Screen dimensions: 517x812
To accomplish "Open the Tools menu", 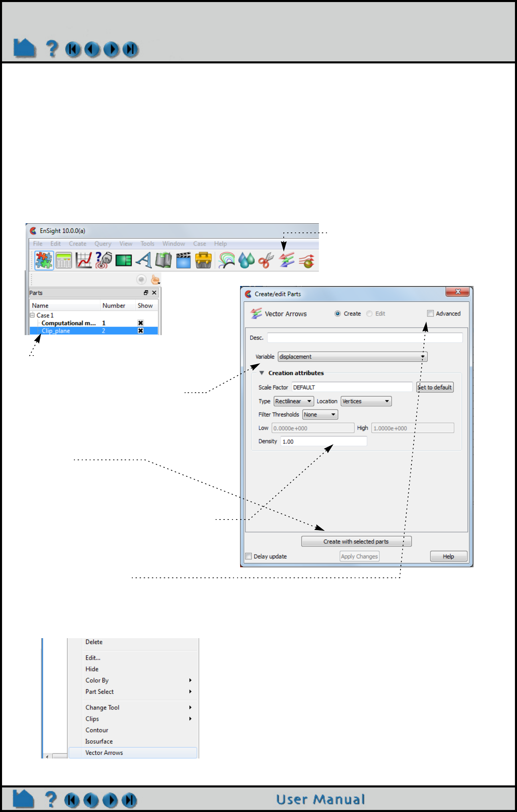I will pyautogui.click(x=147, y=243).
